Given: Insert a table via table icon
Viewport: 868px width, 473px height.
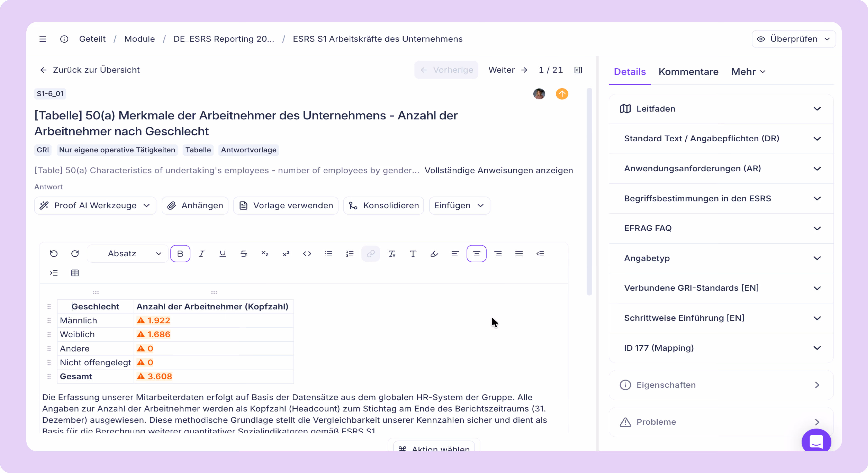Looking at the screenshot, I should 75,273.
